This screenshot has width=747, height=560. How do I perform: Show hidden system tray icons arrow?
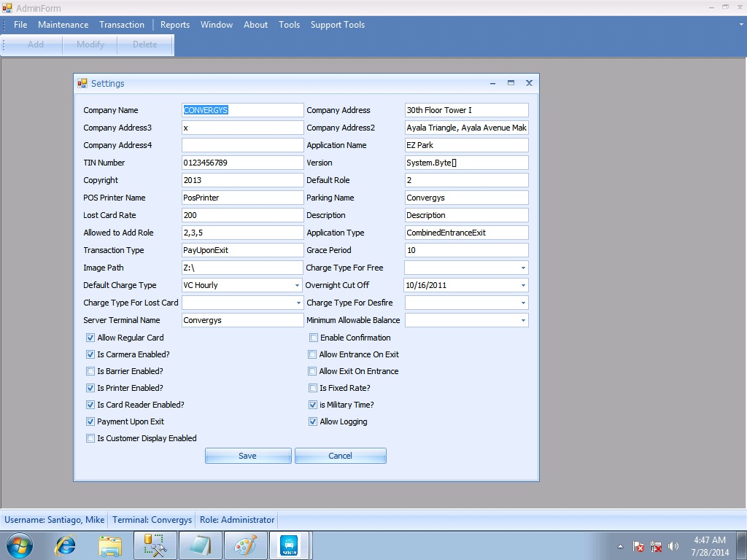pos(620,546)
